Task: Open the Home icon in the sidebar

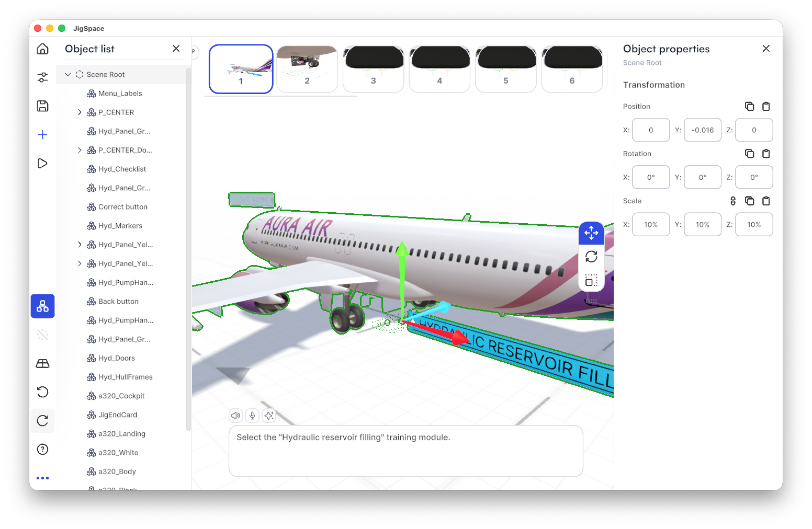Action: click(43, 49)
